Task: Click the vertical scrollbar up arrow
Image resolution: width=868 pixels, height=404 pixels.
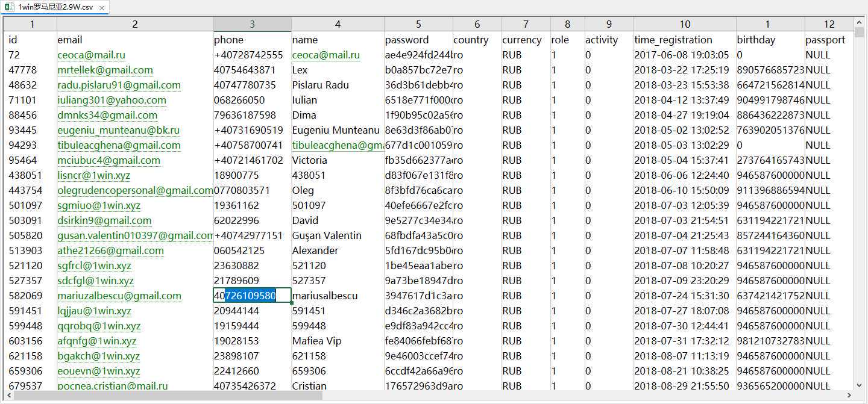Action: pos(860,23)
